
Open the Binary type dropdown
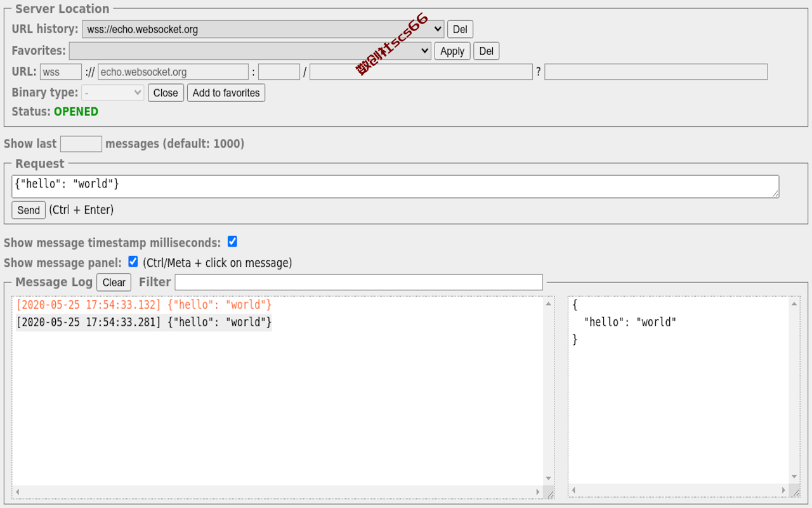tap(113, 93)
